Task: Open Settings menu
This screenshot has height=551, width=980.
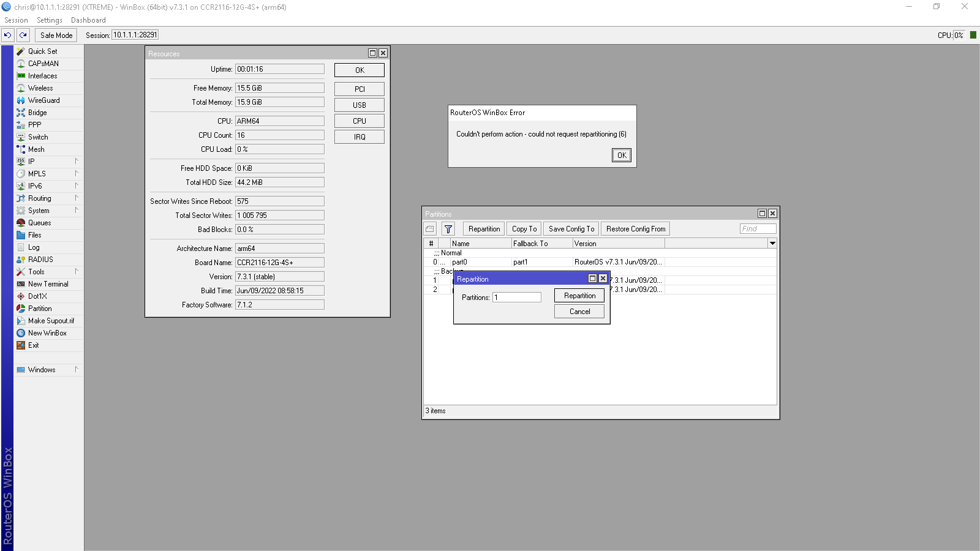Action: 50,20
